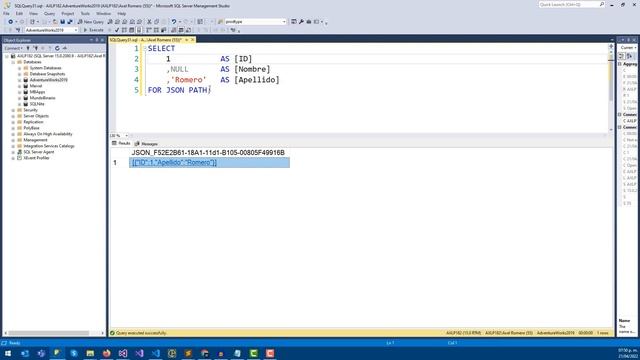640x360 pixels.
Task: Parse the query with the checkmark icon
Action: tap(117, 30)
